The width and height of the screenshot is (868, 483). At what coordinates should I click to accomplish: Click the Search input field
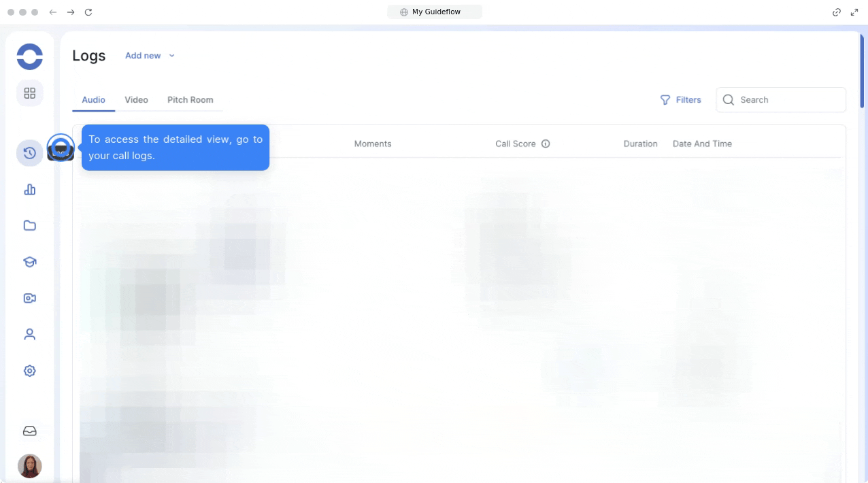coord(789,100)
